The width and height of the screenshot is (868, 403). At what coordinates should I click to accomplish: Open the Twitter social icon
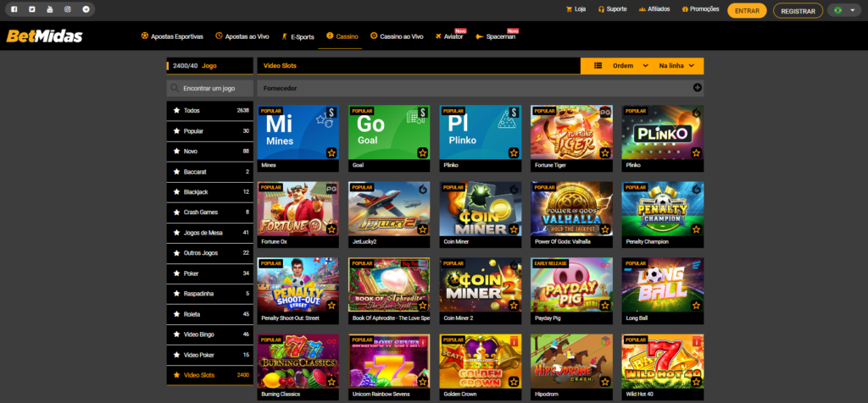32,9
